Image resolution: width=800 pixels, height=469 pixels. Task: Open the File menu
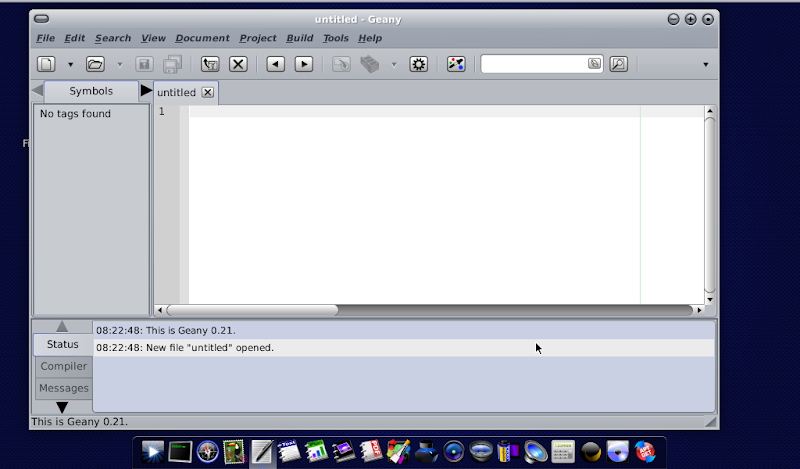45,38
